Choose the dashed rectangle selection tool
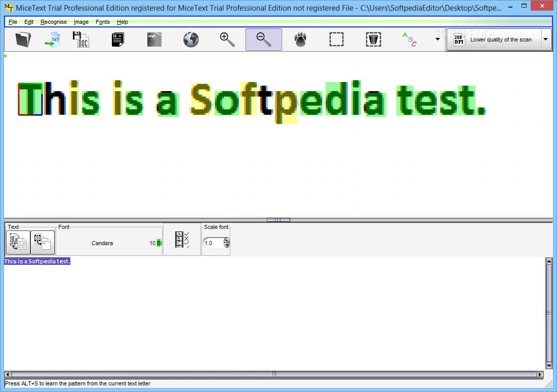Image resolution: width=557 pixels, height=392 pixels. tap(336, 40)
